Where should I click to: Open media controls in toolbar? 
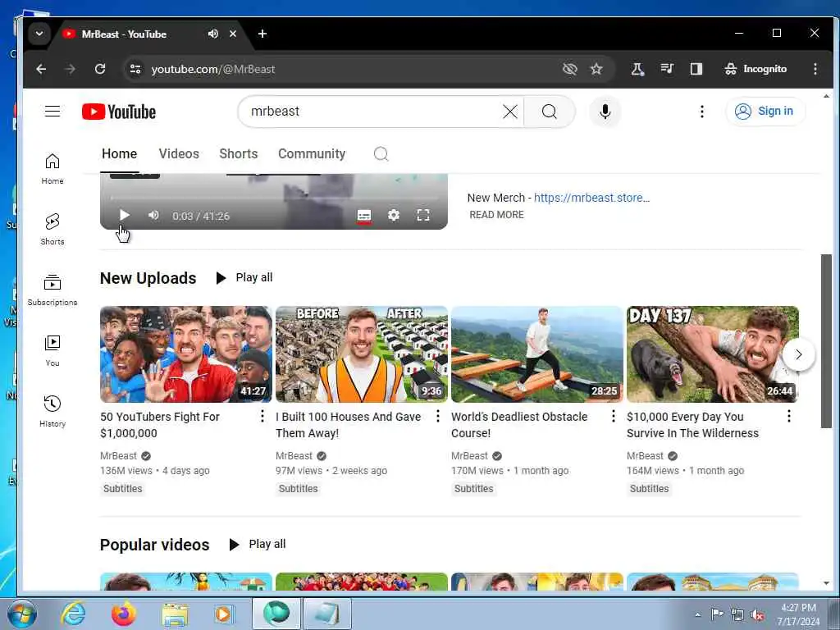click(x=667, y=69)
